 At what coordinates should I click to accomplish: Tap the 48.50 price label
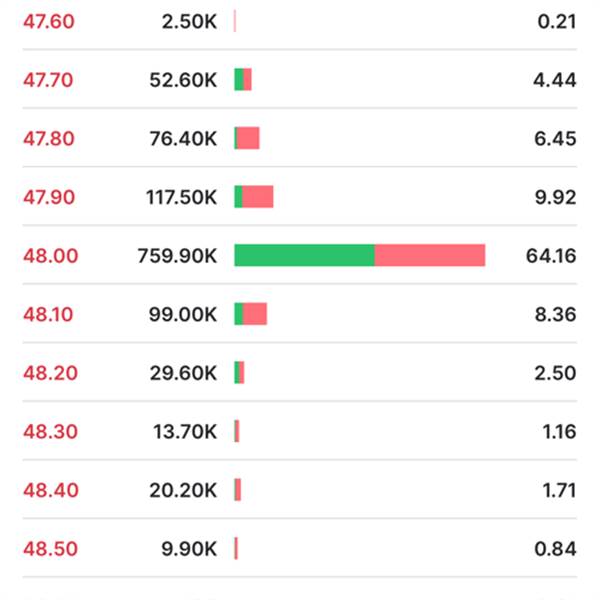click(50, 549)
